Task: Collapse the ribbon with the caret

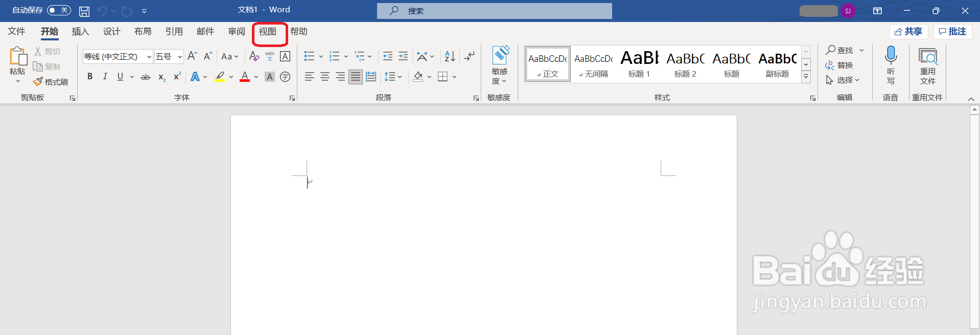Action: tap(971, 99)
